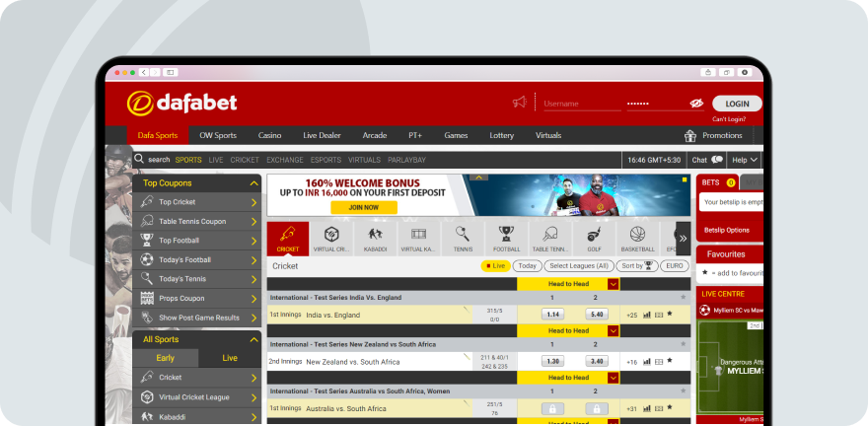
Task: Favourite the New Zealand vs. South Africa star
Action: [670, 361]
